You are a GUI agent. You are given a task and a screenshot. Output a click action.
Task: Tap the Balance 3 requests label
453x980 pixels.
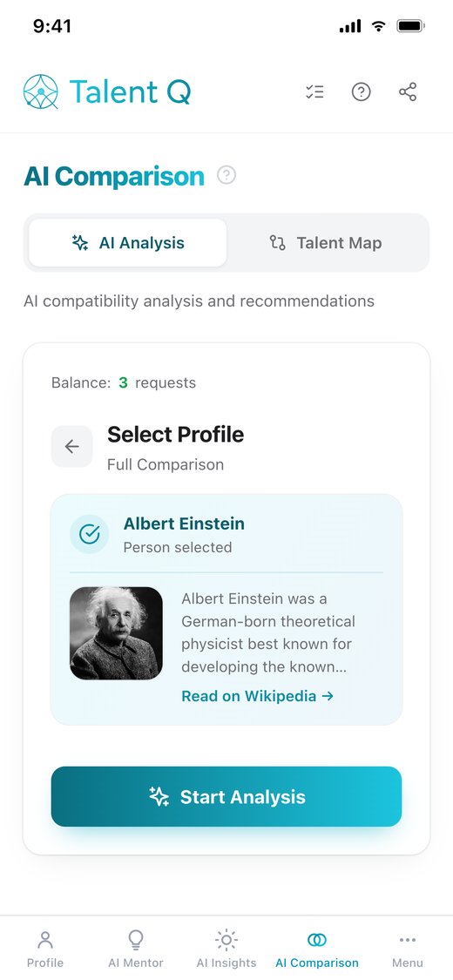(124, 382)
